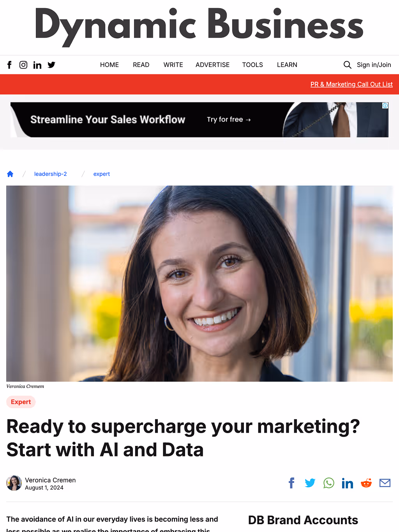Go to home via breadcrumb house icon
The height and width of the screenshot is (532, 399).
click(x=10, y=174)
